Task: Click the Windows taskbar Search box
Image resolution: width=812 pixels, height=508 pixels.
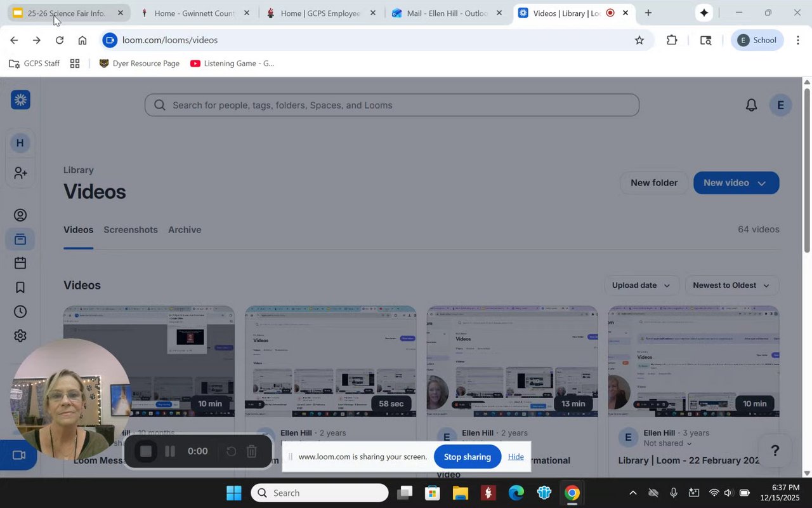Action: coord(320,493)
